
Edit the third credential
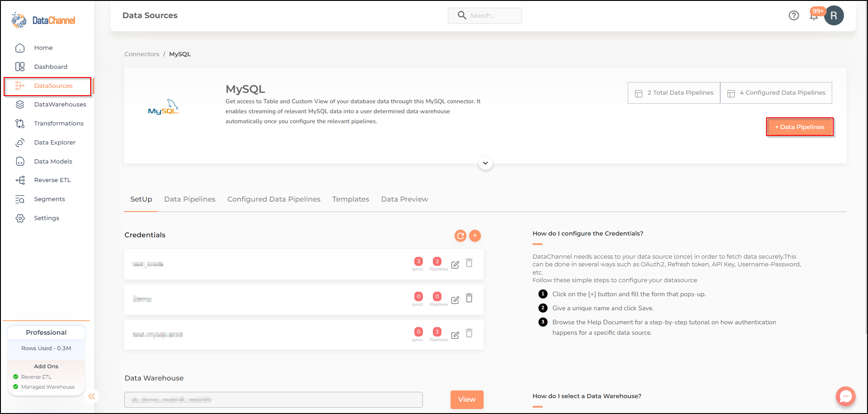click(455, 335)
